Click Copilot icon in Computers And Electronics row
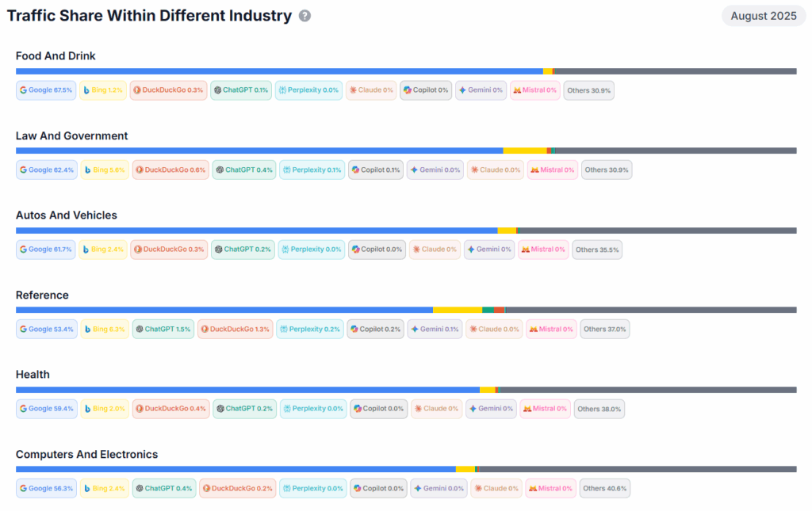812x511 pixels. click(357, 489)
